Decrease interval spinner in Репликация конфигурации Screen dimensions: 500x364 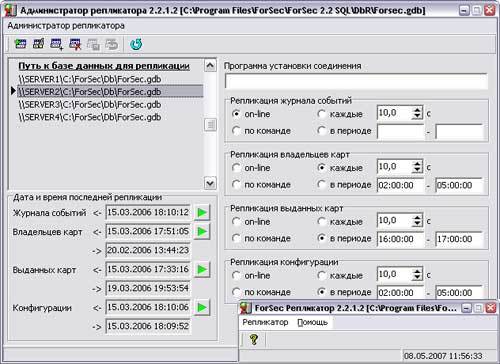coord(417,278)
